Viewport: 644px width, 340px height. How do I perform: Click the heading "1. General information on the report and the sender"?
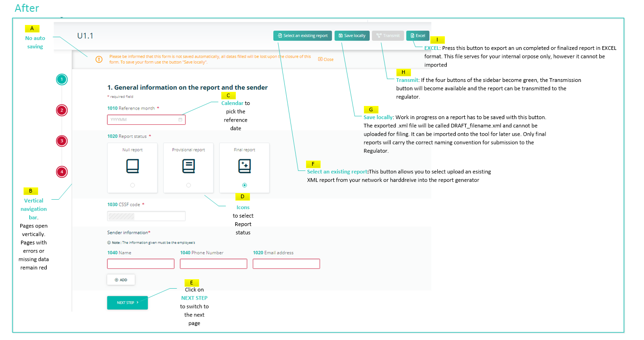pyautogui.click(x=187, y=88)
